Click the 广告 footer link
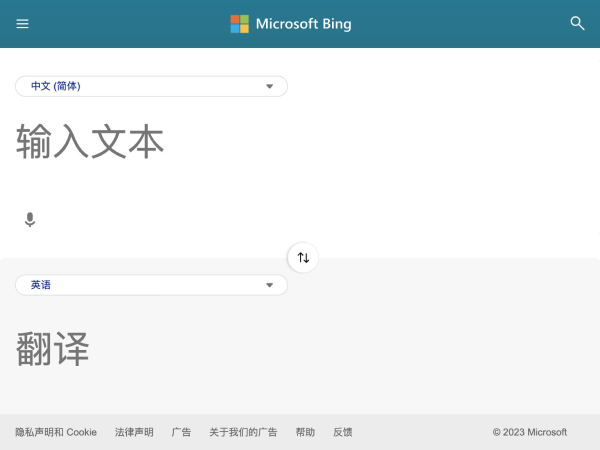The width and height of the screenshot is (600, 450). [181, 432]
